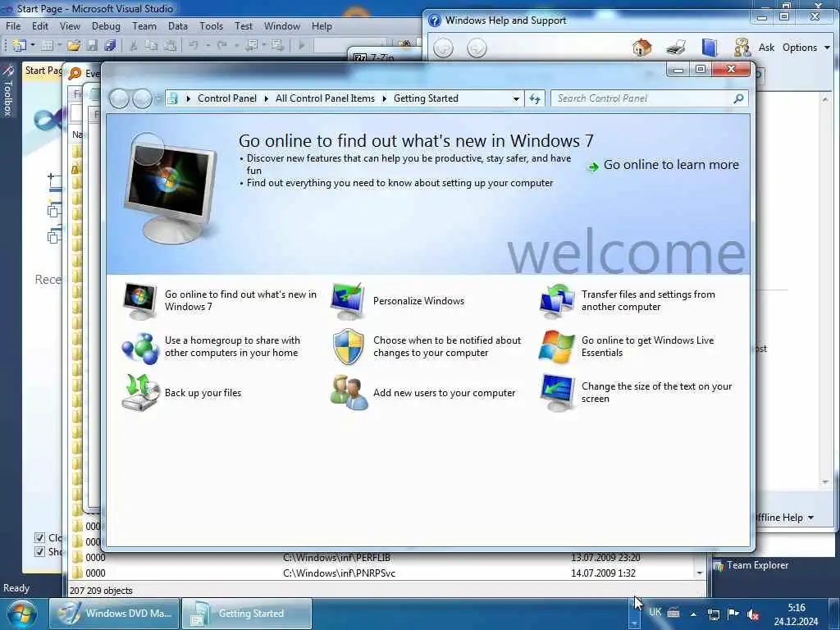840x630 pixels.
Task: Click Getting Started taskbar button
Action: pos(246,614)
